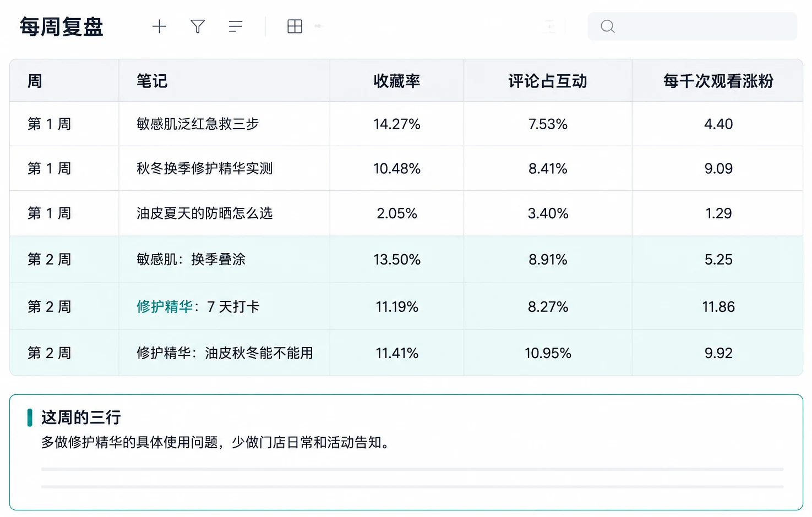Click the 每千次观看涨粉 column header
812x517 pixels.
pyautogui.click(x=718, y=81)
